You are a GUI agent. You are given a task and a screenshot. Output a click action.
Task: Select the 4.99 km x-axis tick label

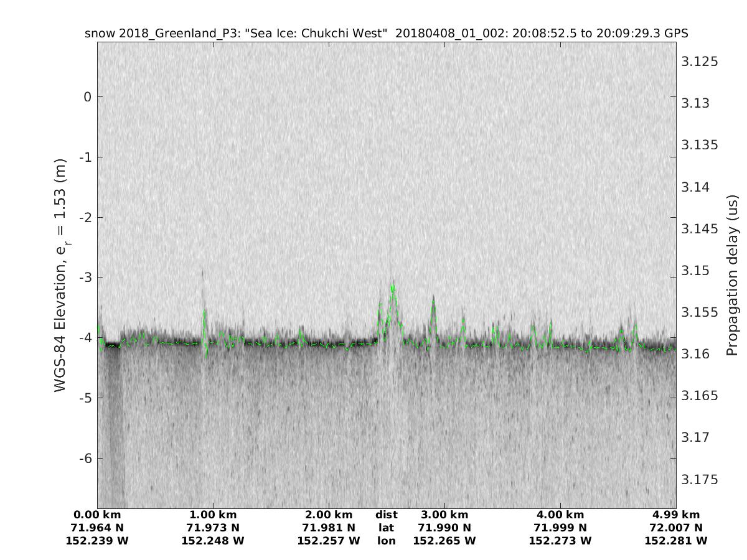click(676, 515)
